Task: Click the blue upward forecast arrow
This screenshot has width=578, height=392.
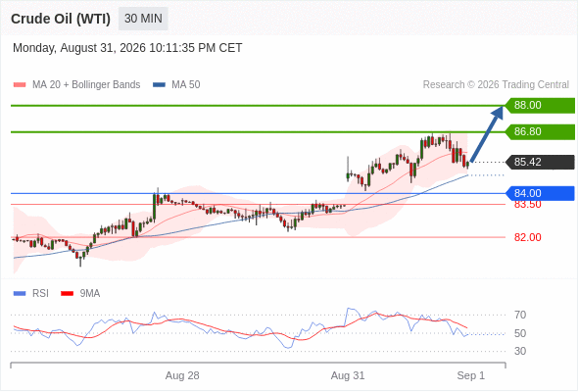Action: [487, 134]
